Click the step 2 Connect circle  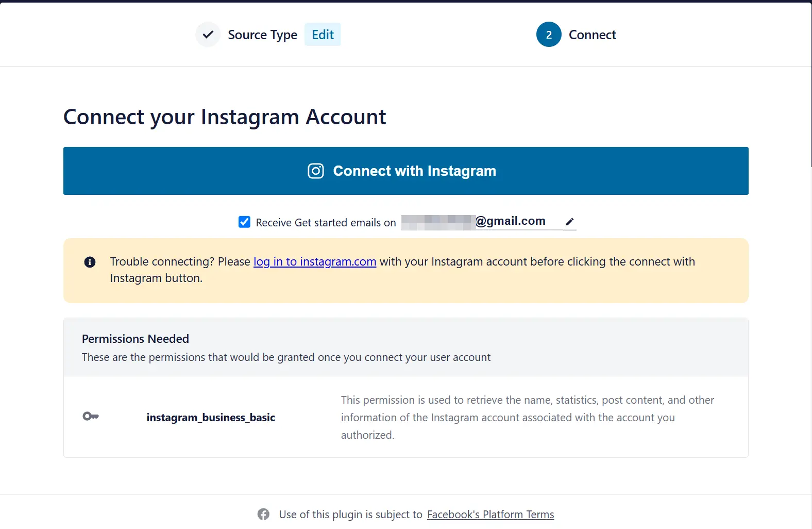[549, 35]
